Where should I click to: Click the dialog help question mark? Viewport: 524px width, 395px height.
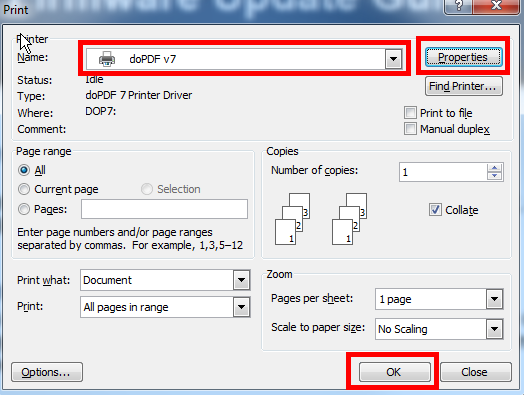(458, 6)
